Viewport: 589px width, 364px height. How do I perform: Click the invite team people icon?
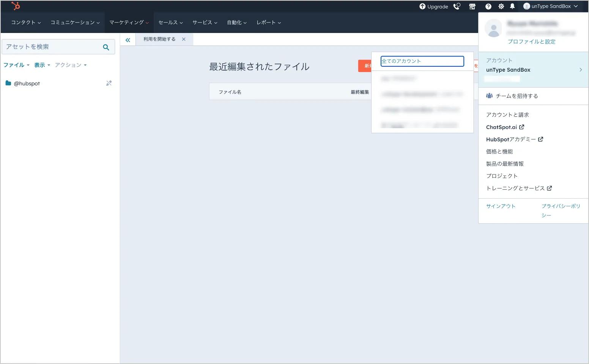(x=489, y=96)
